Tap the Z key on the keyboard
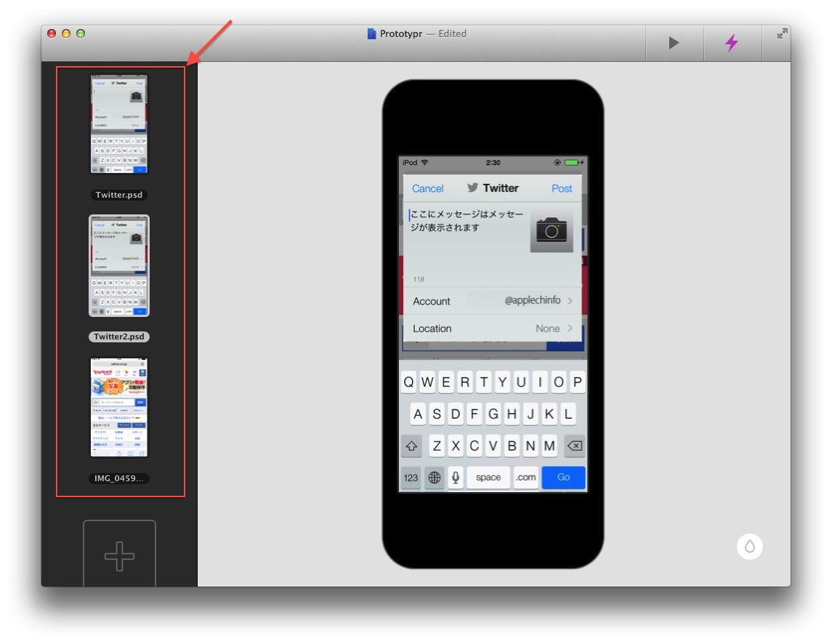 pyautogui.click(x=437, y=446)
